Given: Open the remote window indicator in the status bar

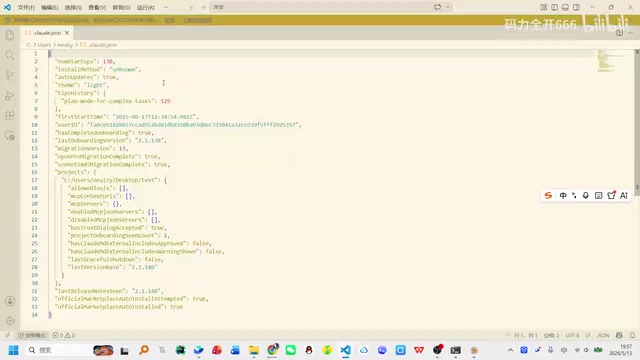Looking at the screenshot, I should pos(7,335).
